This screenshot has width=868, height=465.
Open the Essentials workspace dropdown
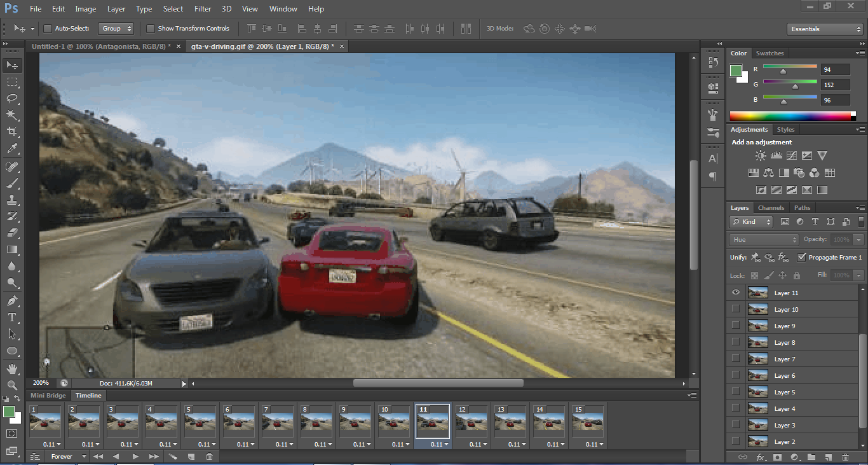pos(824,29)
